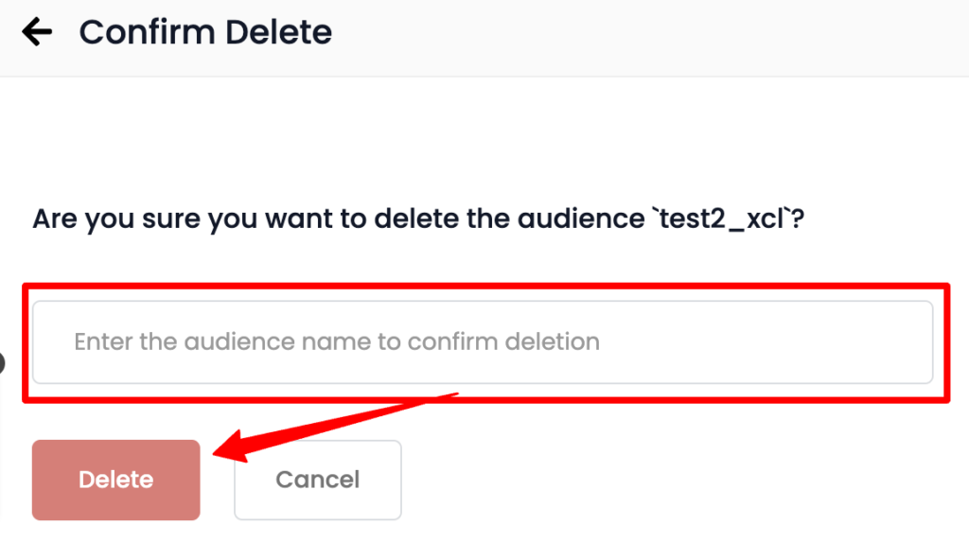The image size is (969, 560).
Task: Click the red Delete button
Action: (115, 480)
